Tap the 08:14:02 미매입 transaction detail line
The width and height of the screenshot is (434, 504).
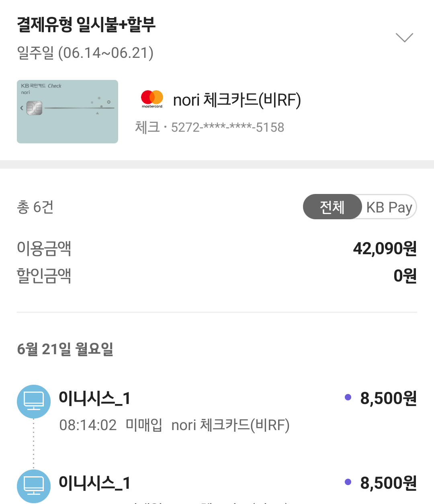pyautogui.click(x=174, y=425)
